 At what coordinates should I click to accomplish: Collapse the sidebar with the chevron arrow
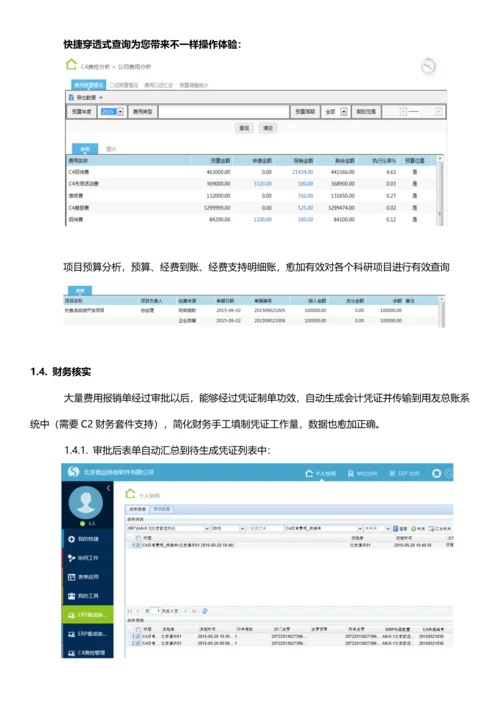coord(108,488)
